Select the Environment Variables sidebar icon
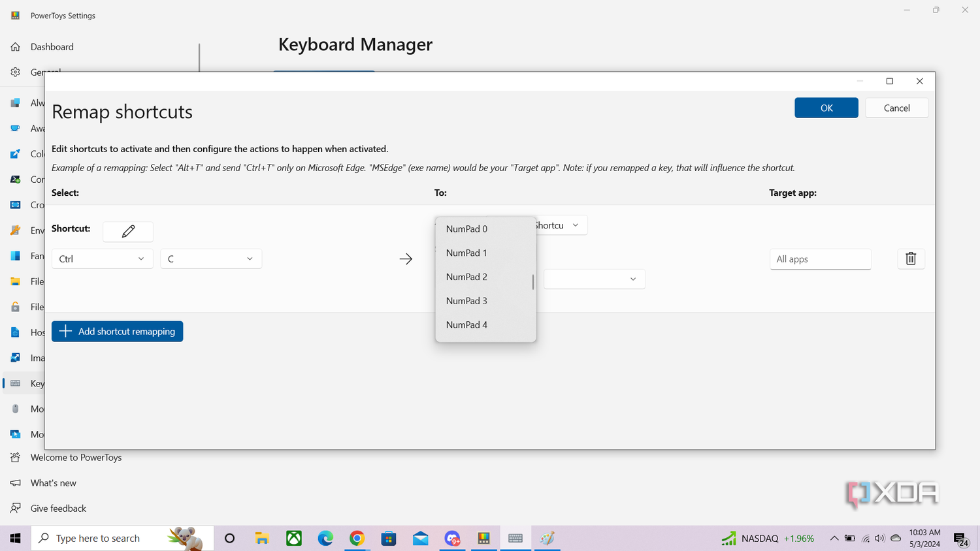Viewport: 980px width, 551px height. (x=16, y=230)
